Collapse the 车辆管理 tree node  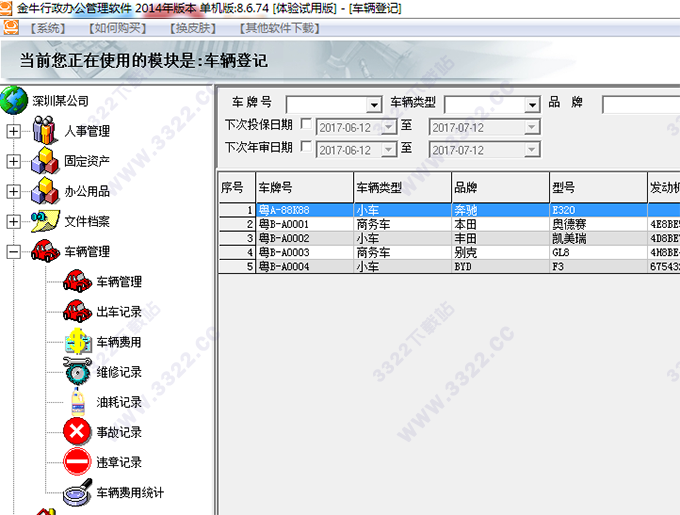point(13,251)
